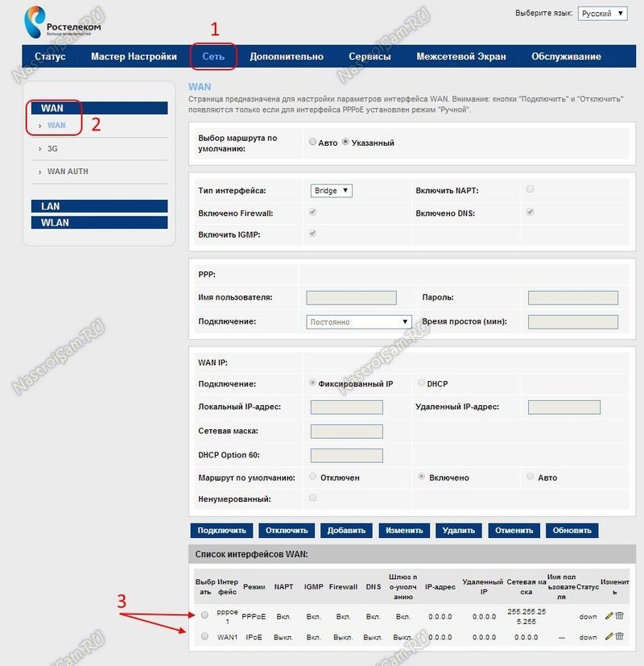
Task: Select the DHCP connection radio button
Action: tap(421, 383)
